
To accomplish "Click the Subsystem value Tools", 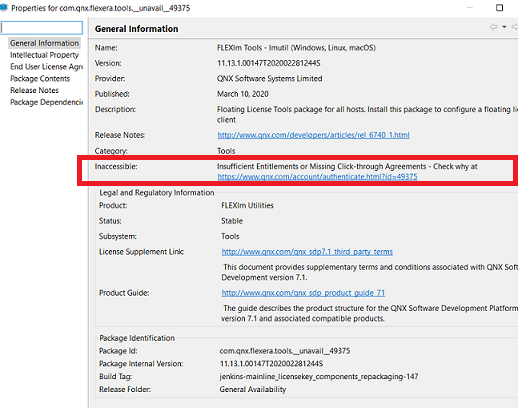I will 230,236.
